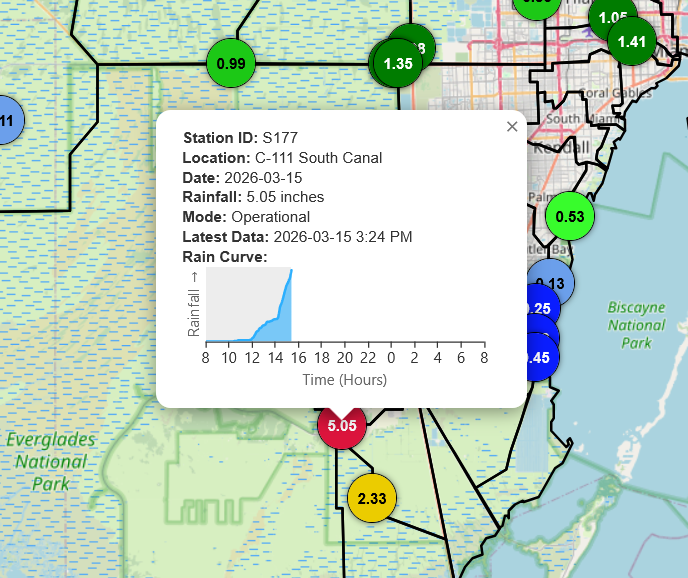The height and width of the screenshot is (578, 688).
Task: Click the Latest Data 3:24 PM line
Action: click(297, 237)
